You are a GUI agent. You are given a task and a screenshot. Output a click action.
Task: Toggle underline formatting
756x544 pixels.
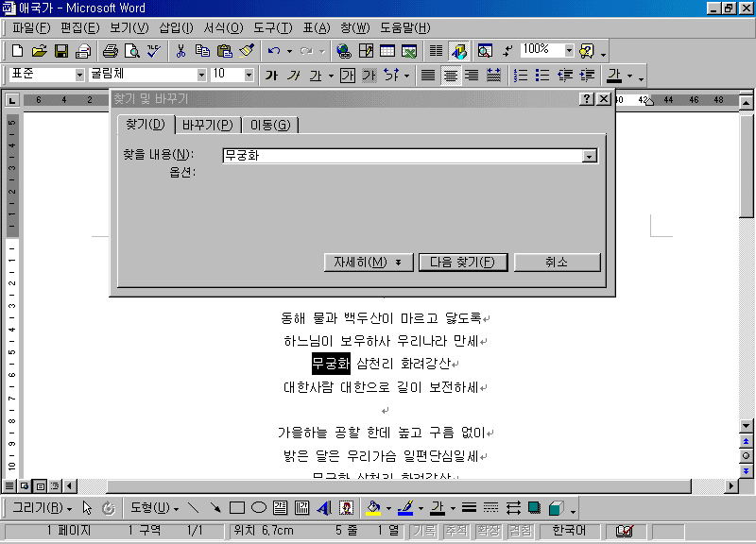pyautogui.click(x=316, y=76)
